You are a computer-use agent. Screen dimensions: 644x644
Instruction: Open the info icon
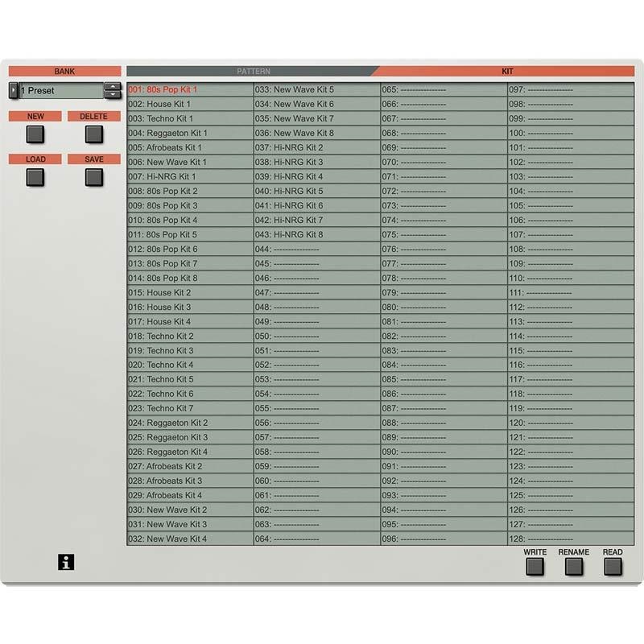(x=66, y=562)
